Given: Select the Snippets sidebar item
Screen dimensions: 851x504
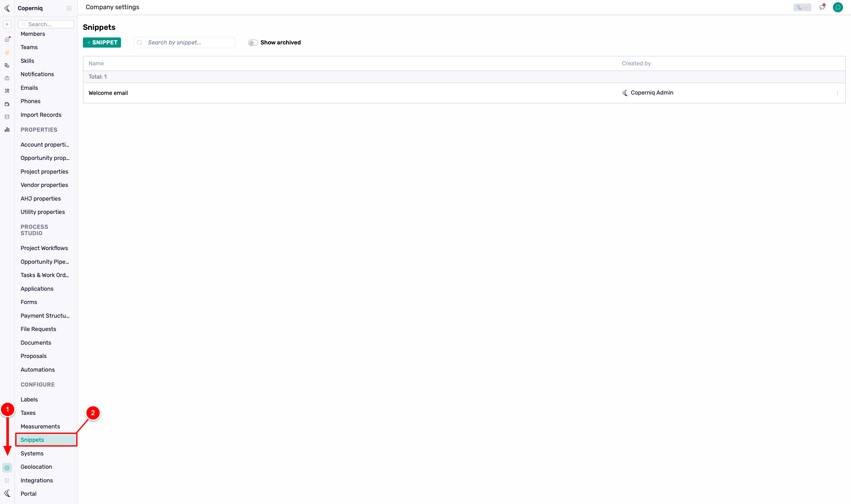Looking at the screenshot, I should pos(46,440).
